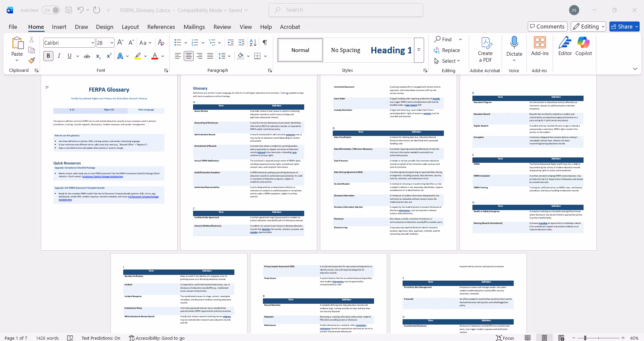Screen dimensions: 644x341
Task: Toggle Italic formatting
Action: pyautogui.click(x=59, y=56)
